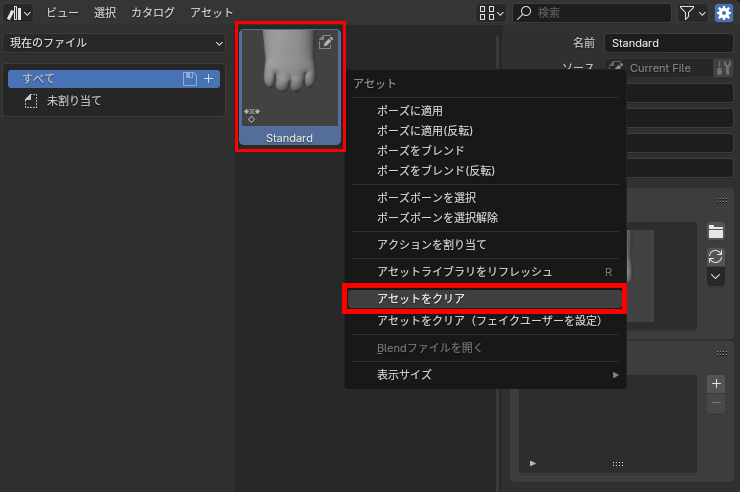Click the plus button beside tags list

(x=716, y=384)
